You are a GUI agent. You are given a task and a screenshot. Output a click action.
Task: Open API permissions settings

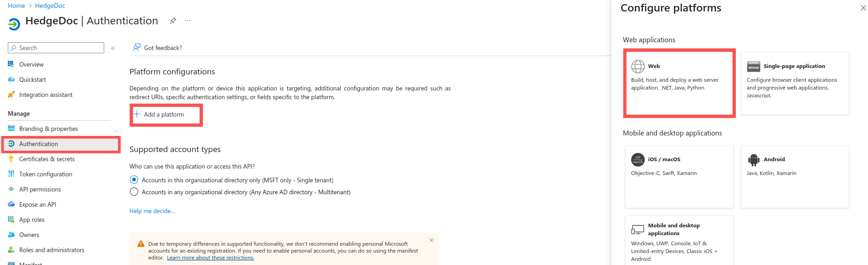40,189
